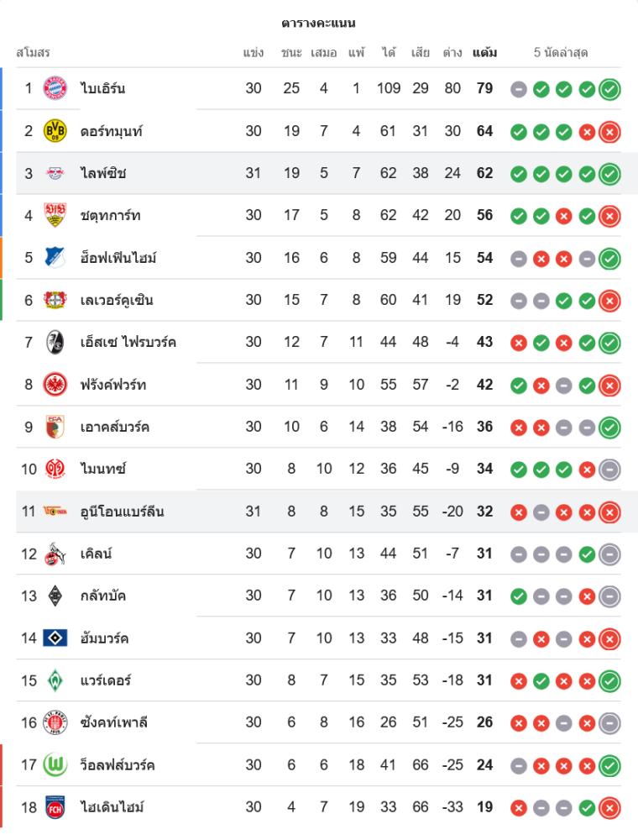Click the RB Leipzig team logo
Image resolution: width=638 pixels, height=840 pixels.
click(x=55, y=173)
